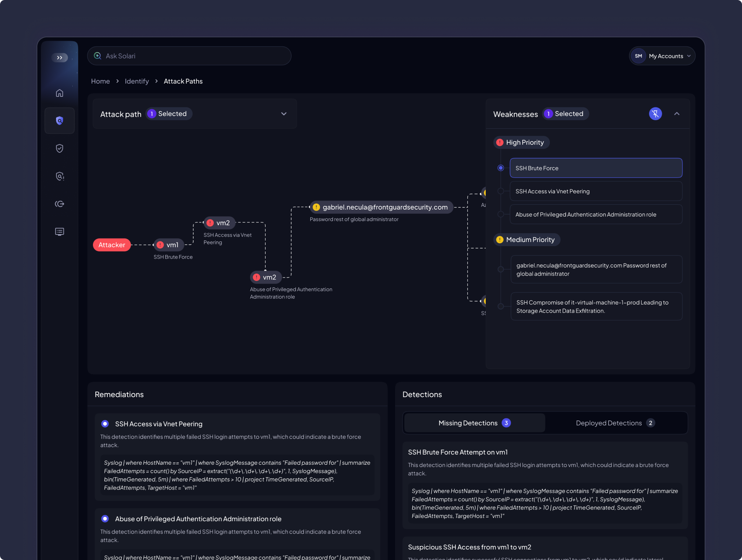Toggle Abuse of Privileged Authentication remediation radio
This screenshot has width=742, height=560.
click(105, 519)
